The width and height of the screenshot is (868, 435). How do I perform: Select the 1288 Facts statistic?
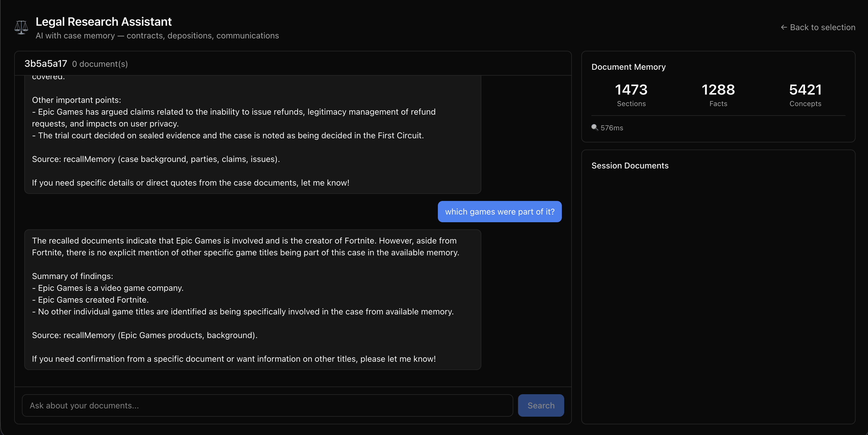click(x=718, y=94)
